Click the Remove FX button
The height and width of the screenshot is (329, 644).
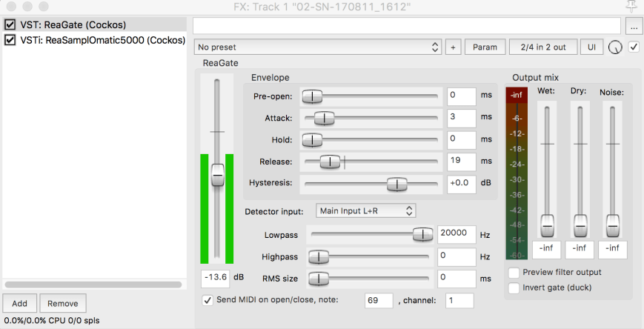63,304
